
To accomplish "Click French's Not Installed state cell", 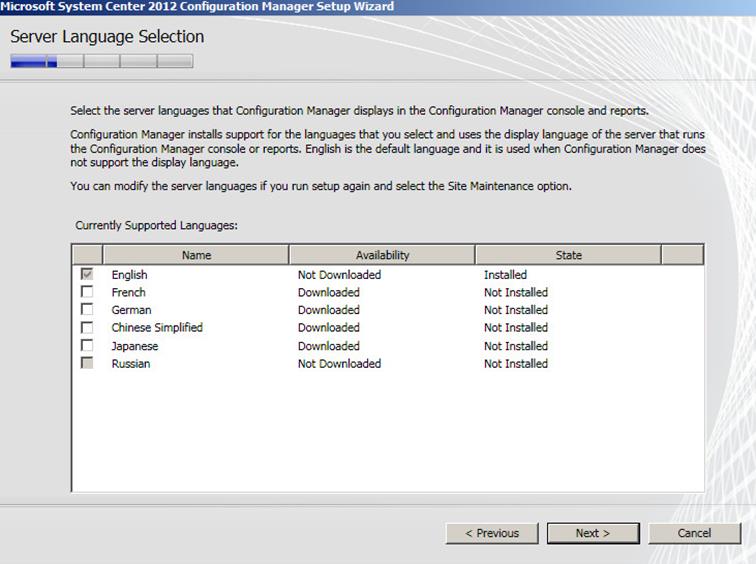I will click(x=516, y=292).
